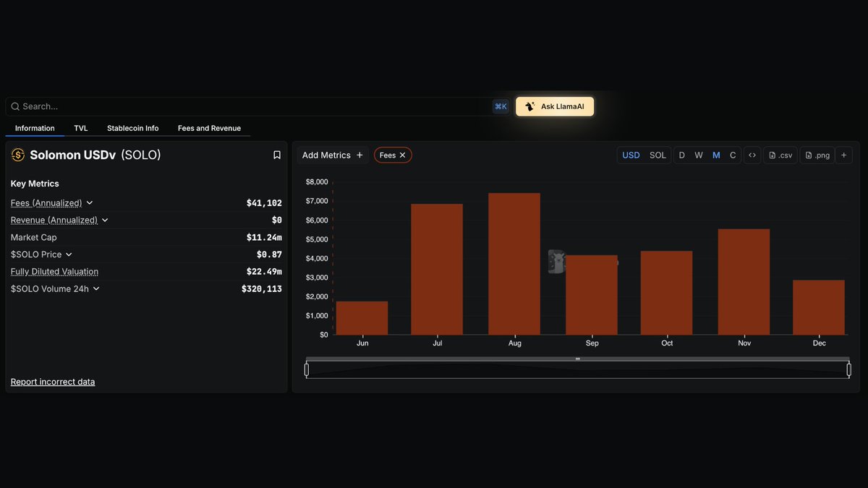Switch chart denomination to USD
Viewport: 868px width, 488px height.
click(x=631, y=155)
